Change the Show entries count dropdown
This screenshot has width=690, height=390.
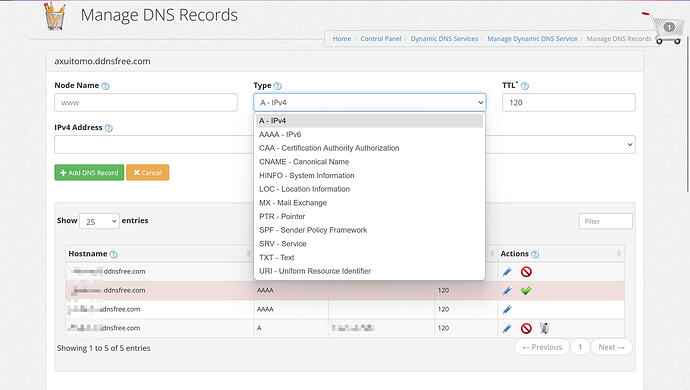[99, 221]
